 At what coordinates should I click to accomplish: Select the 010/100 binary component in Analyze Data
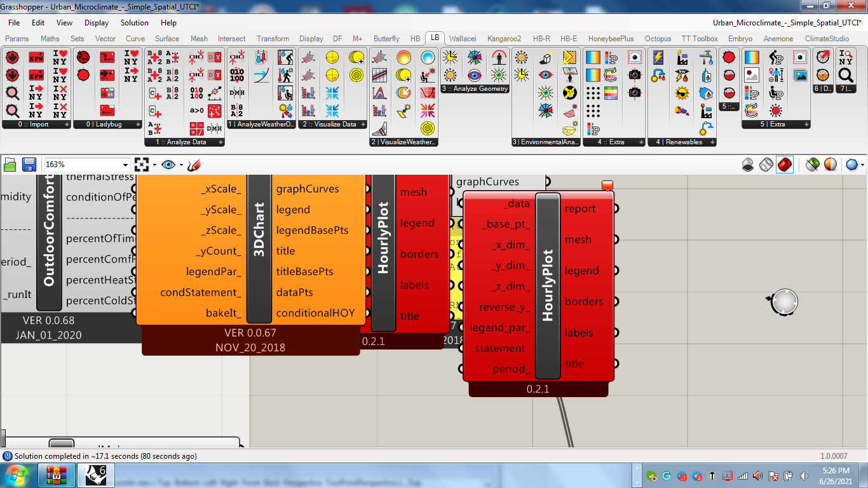coord(197,93)
